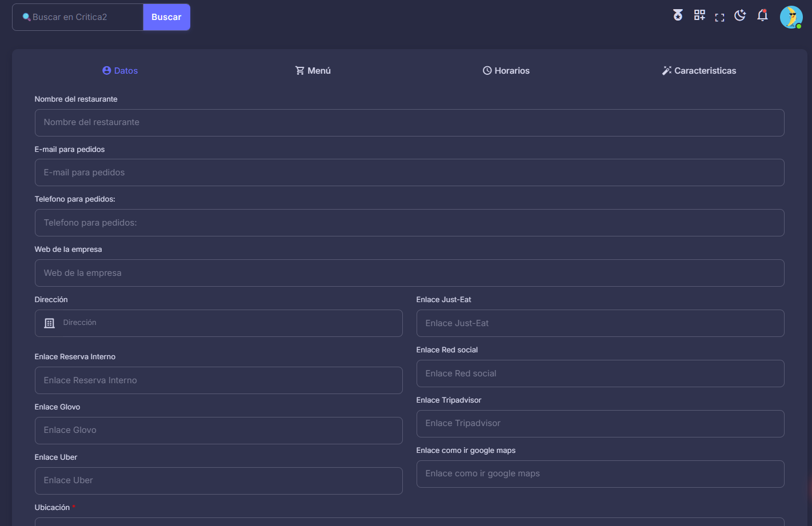This screenshot has height=526, width=812.
Task: Enter fullscreen mode via header icon
Action: pyautogui.click(x=719, y=18)
